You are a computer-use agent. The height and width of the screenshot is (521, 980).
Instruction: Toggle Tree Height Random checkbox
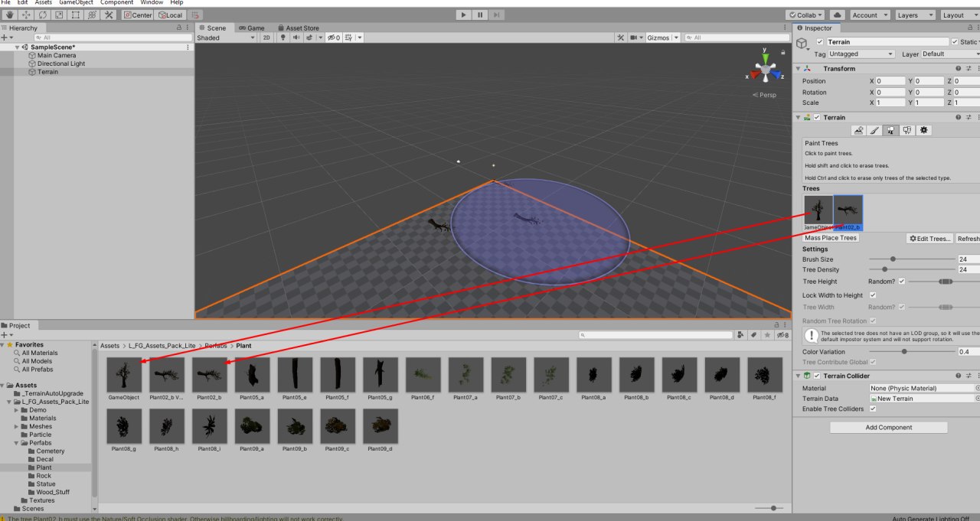point(901,282)
